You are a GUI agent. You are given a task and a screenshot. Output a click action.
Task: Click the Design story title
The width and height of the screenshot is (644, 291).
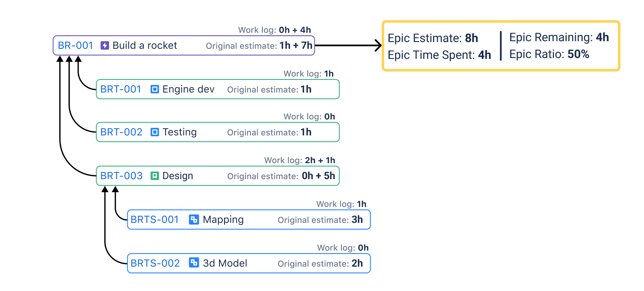click(x=177, y=176)
